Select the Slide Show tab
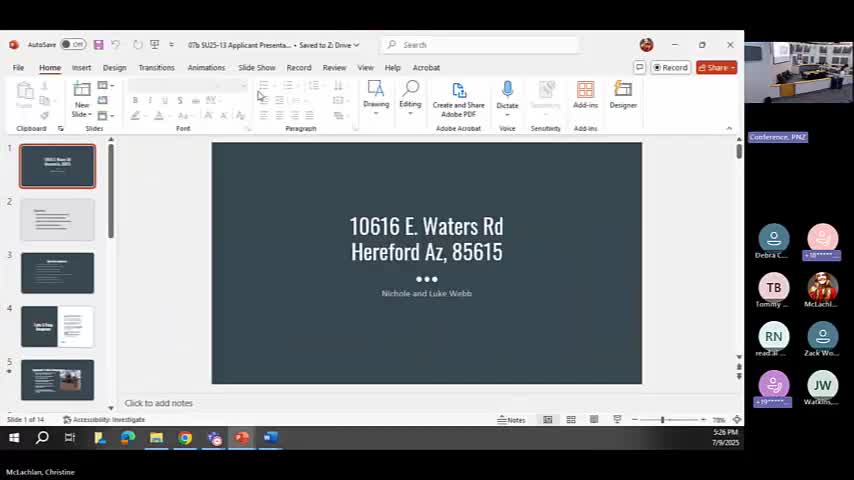Image resolution: width=854 pixels, height=480 pixels. [257, 68]
